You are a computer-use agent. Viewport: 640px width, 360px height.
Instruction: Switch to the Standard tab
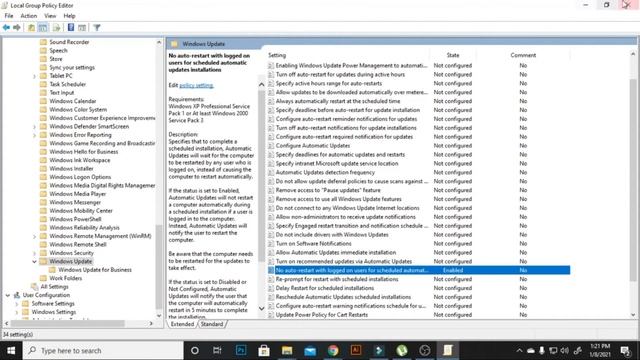coord(212,324)
